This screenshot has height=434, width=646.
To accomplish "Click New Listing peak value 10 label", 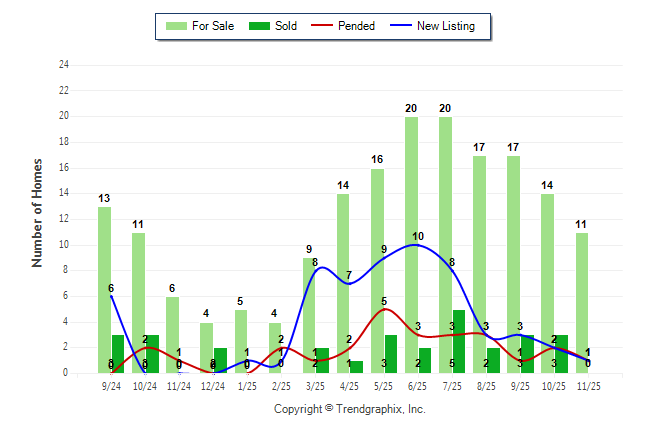I will tap(418, 236).
